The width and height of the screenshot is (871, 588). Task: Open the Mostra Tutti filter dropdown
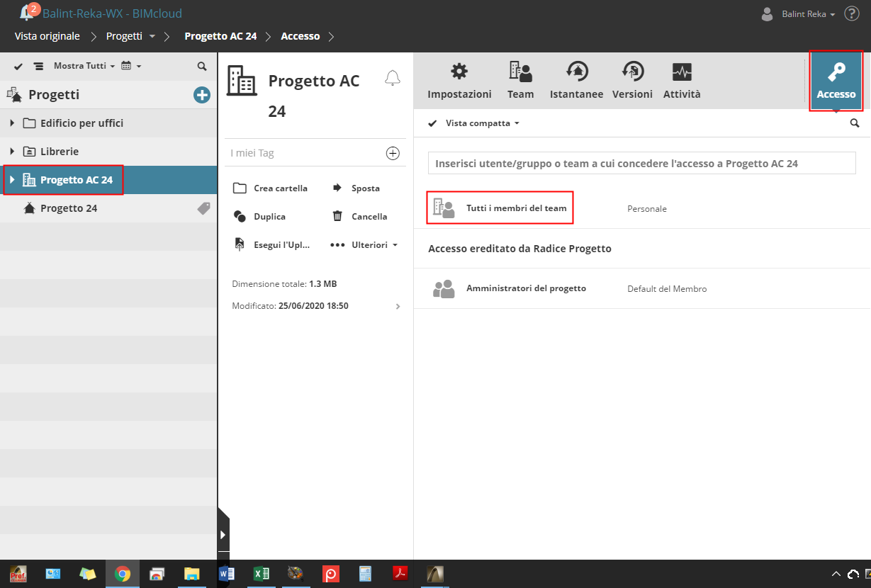(84, 66)
